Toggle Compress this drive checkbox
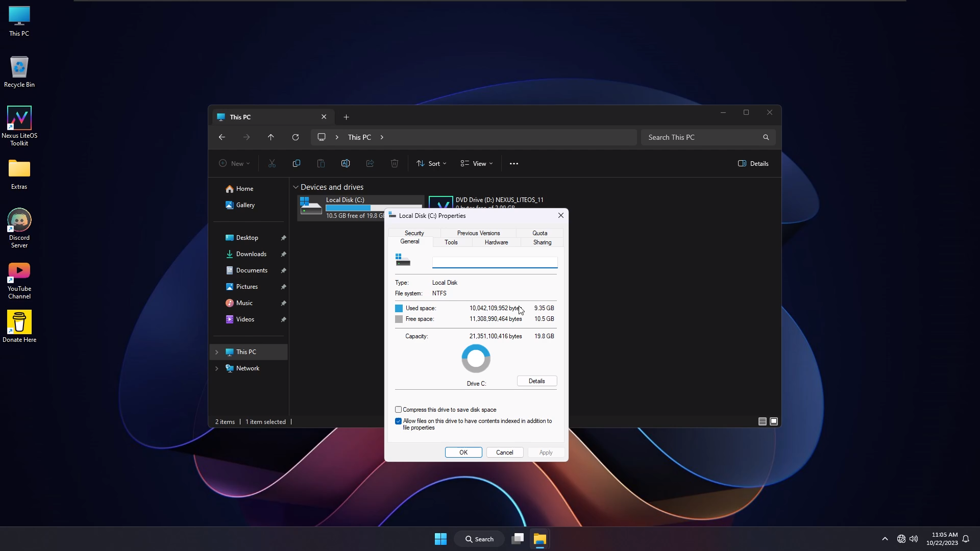This screenshot has height=551, width=980. click(x=399, y=410)
